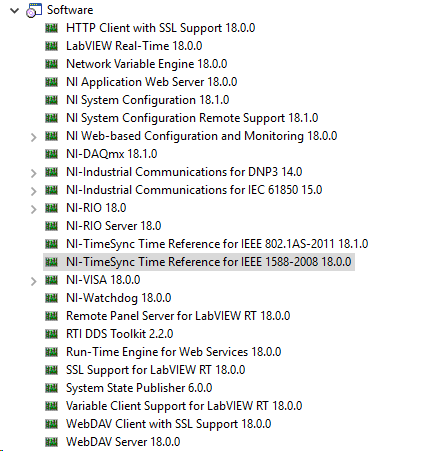
Task: Click the WebDAV Server 18.0.0 icon
Action: tap(51, 442)
